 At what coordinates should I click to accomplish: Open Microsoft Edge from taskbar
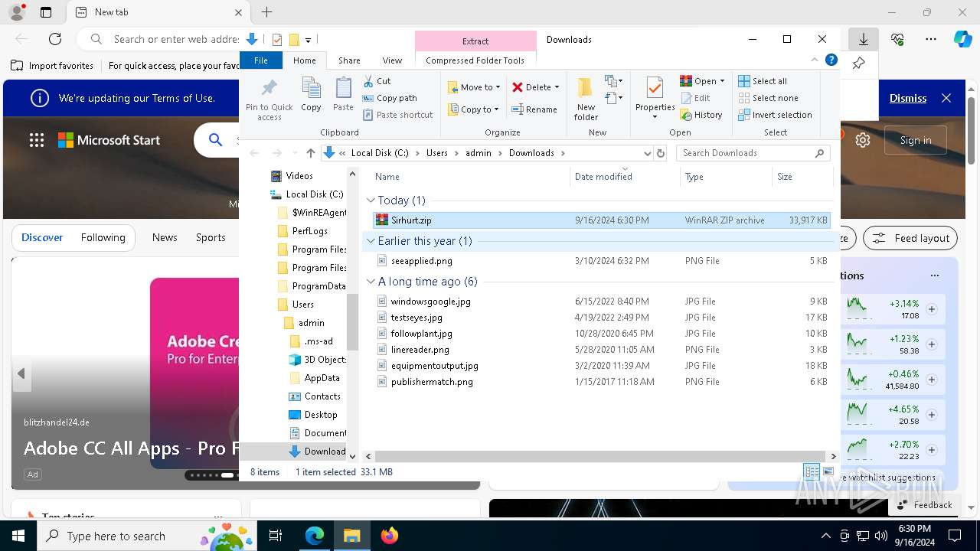coord(315,536)
